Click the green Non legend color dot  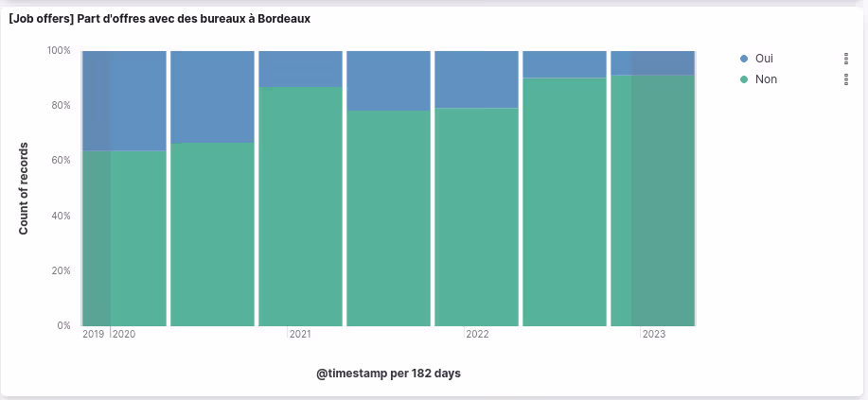(744, 79)
